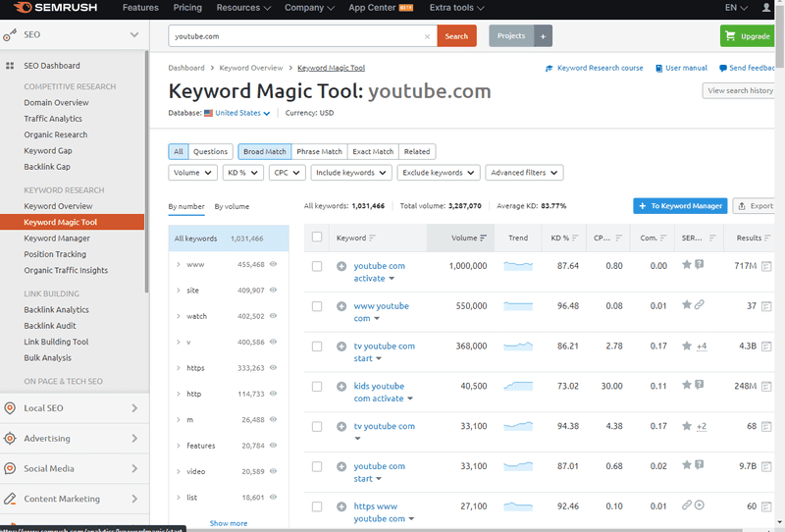The image size is (785, 532).
Task: Expand the 'https' keyword group
Action: (179, 368)
